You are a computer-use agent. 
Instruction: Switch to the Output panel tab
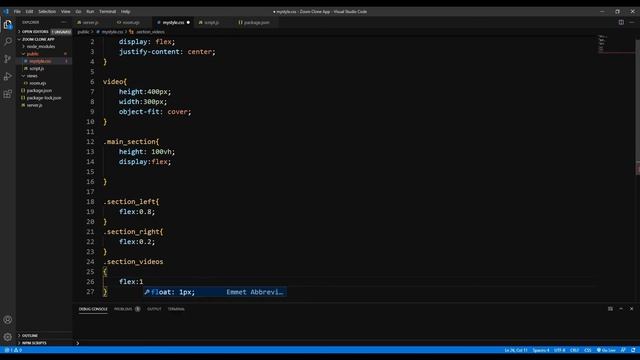pyautogui.click(x=154, y=309)
